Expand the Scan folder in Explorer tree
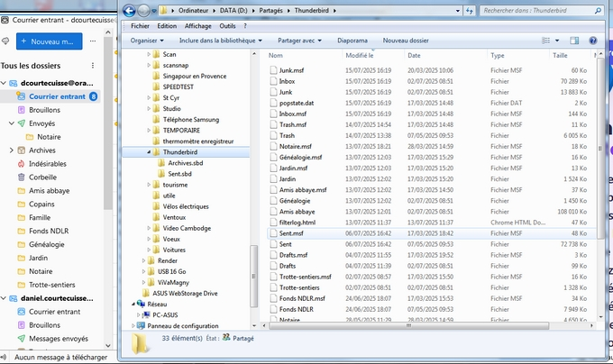Viewport: 613px width, 364px height. click(149, 54)
